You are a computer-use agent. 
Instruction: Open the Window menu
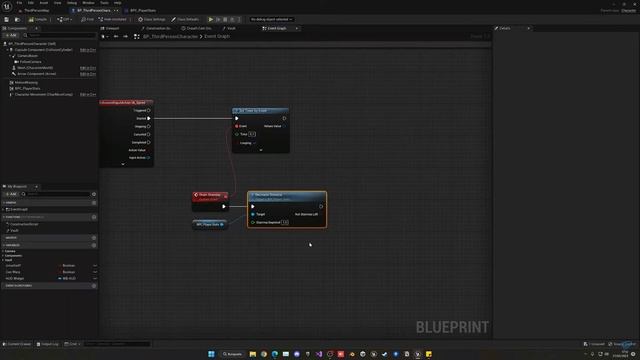tap(88, 3)
